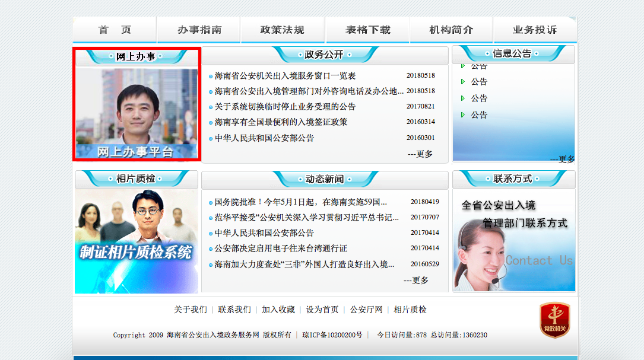Image resolution: width=644 pixels, height=360 pixels.
Task: Open the 制证相片质检系统 banner image
Action: (137, 241)
